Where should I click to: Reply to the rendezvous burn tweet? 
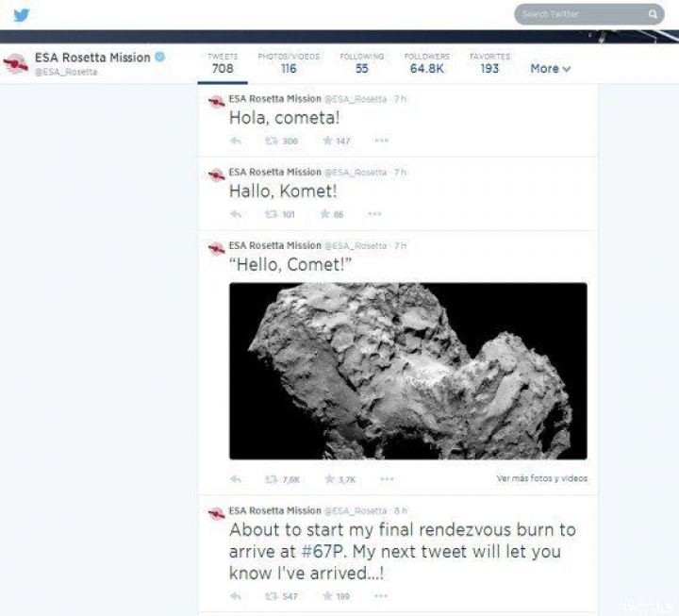[236, 596]
